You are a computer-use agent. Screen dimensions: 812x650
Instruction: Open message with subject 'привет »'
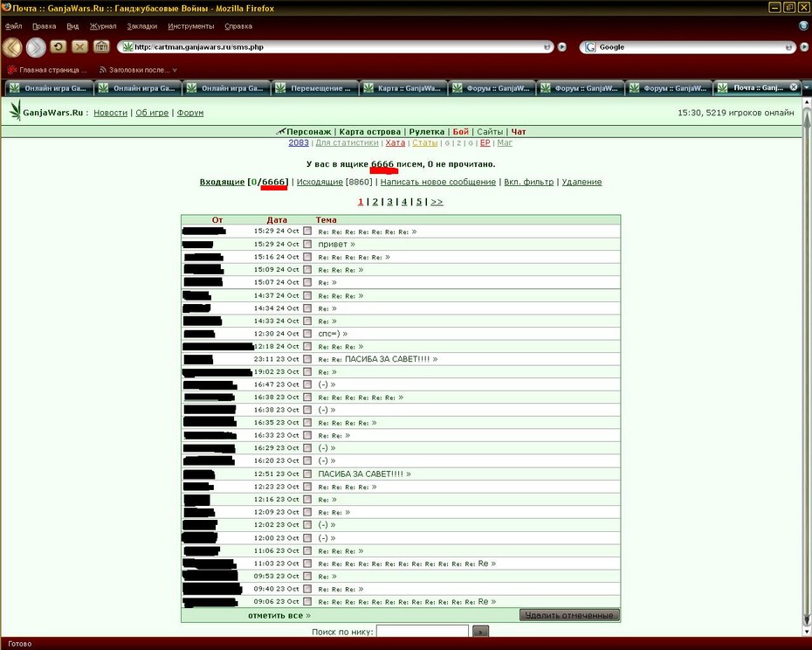click(337, 244)
